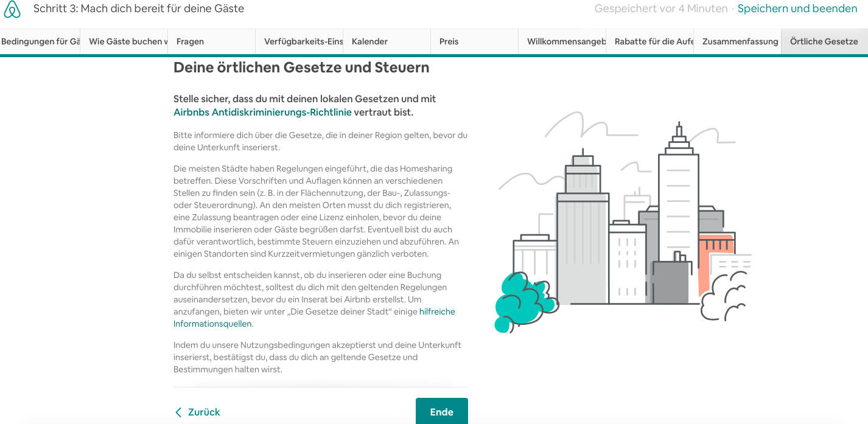The image size is (868, 424).
Task: Switch to the Wie Gäste buchen tab
Action: (x=124, y=41)
